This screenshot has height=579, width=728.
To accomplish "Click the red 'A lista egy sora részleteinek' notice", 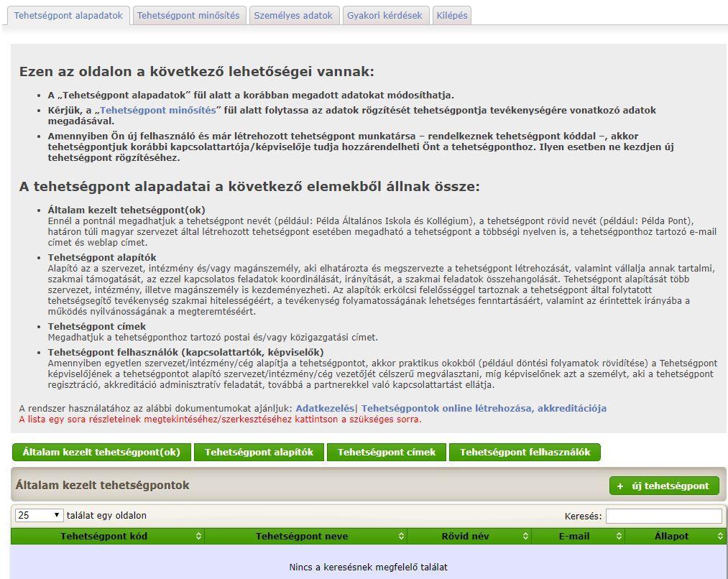I will pyautogui.click(x=220, y=420).
